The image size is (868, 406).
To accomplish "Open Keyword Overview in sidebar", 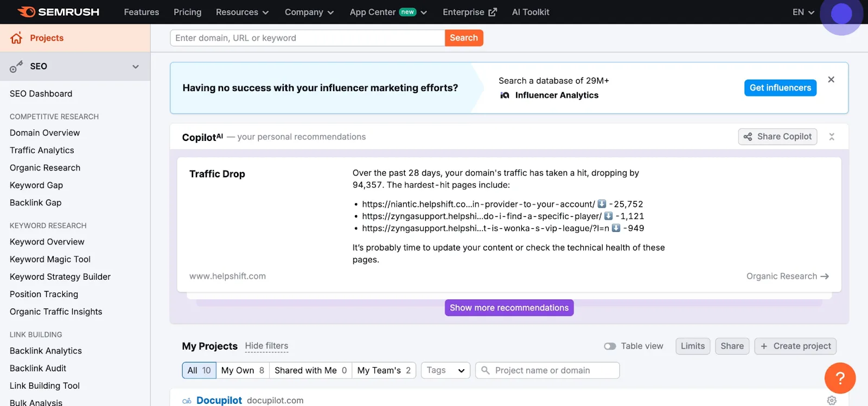I will point(47,242).
